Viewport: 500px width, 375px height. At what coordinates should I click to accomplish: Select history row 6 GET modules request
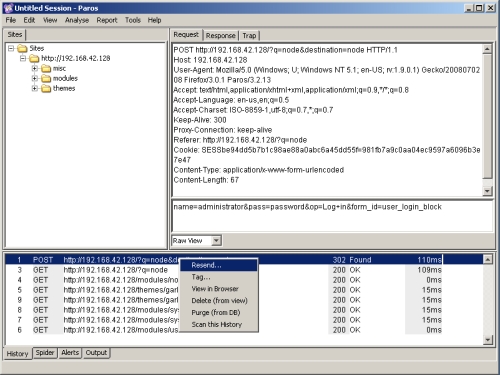pos(224,330)
